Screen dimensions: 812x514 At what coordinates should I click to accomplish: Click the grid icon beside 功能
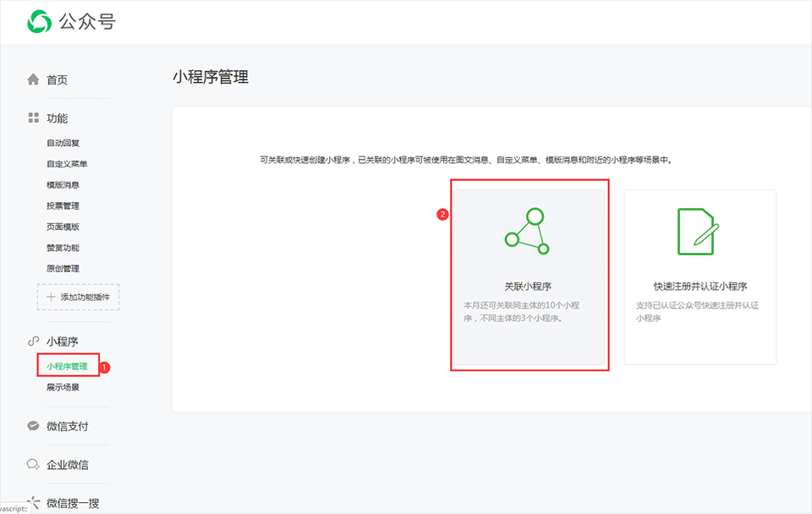pos(33,118)
